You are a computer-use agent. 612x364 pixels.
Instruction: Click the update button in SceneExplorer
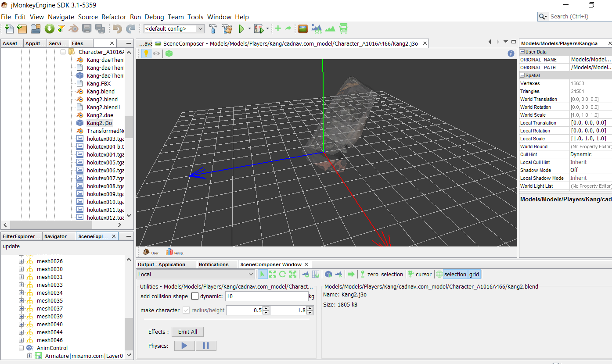point(11,246)
